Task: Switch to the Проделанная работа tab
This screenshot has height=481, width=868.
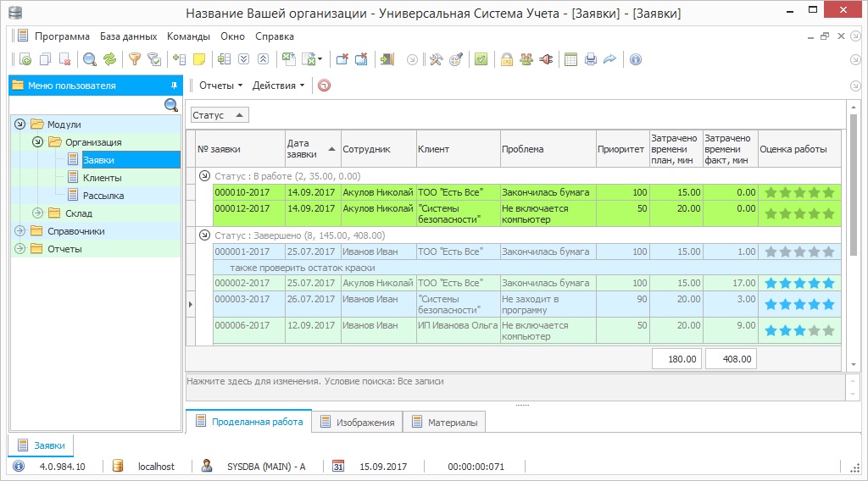Action: coord(249,422)
